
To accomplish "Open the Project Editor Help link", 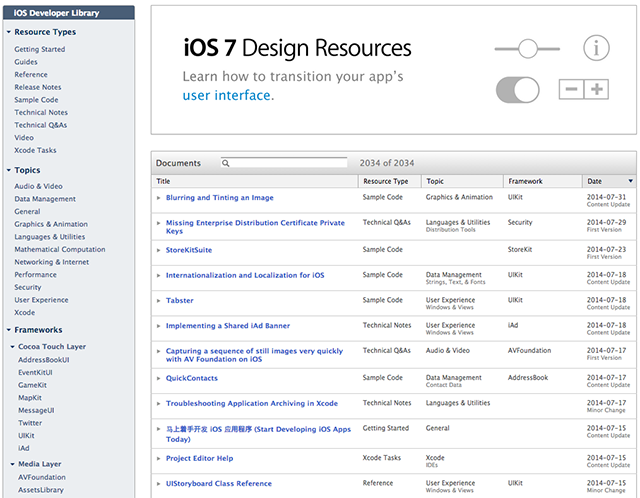I will point(199,458).
